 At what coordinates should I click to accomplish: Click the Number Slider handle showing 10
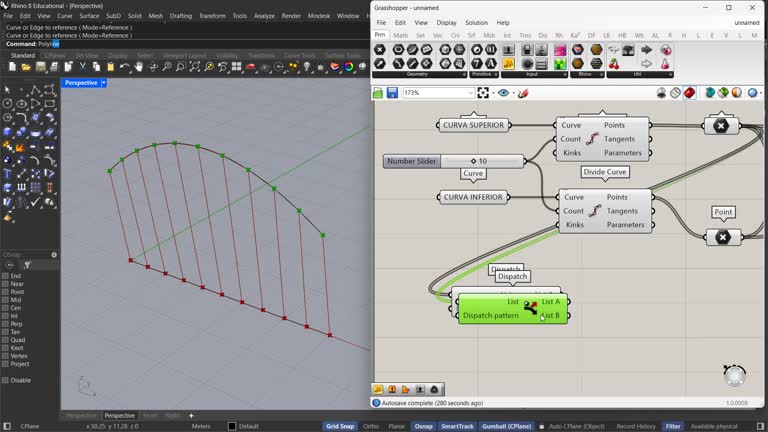pyautogui.click(x=474, y=161)
